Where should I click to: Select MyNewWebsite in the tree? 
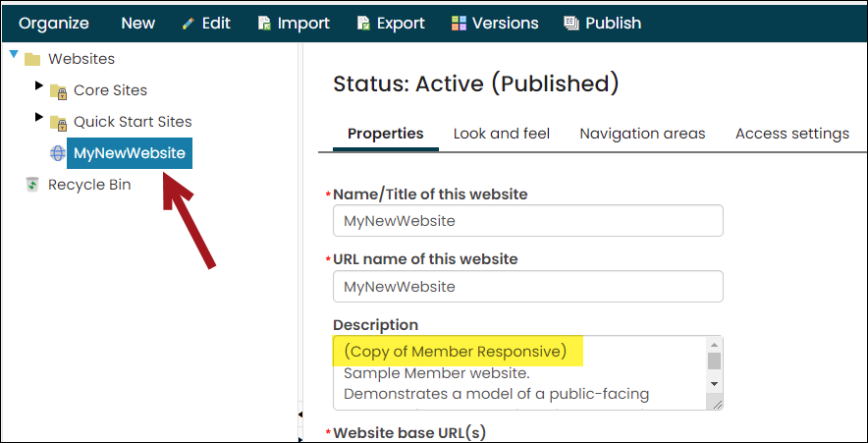130,153
